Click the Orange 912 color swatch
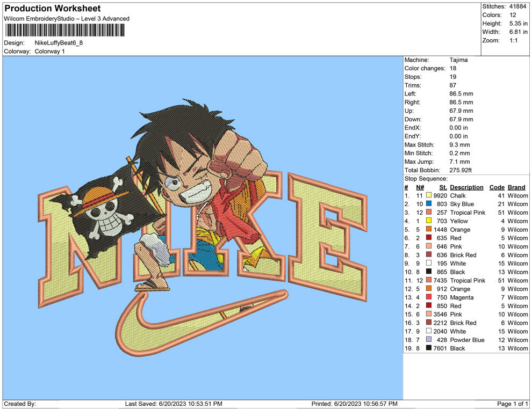The height and width of the screenshot is (409, 532). [x=429, y=288]
